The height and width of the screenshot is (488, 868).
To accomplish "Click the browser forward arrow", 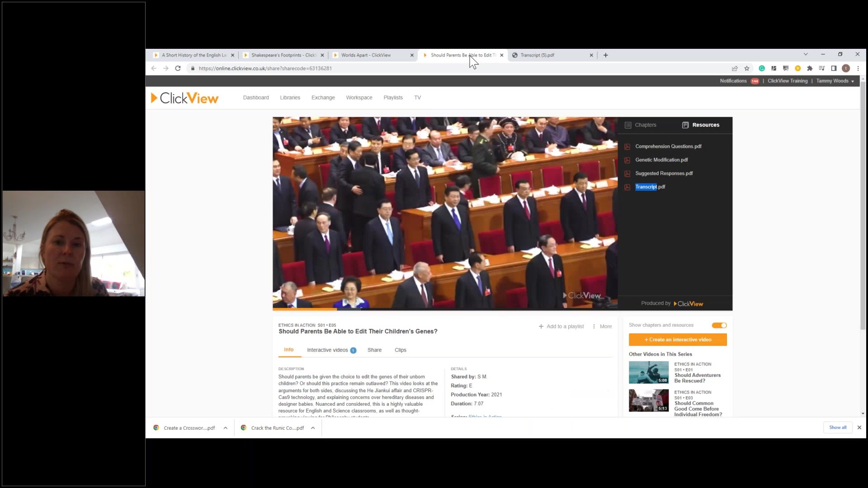I will point(166,68).
